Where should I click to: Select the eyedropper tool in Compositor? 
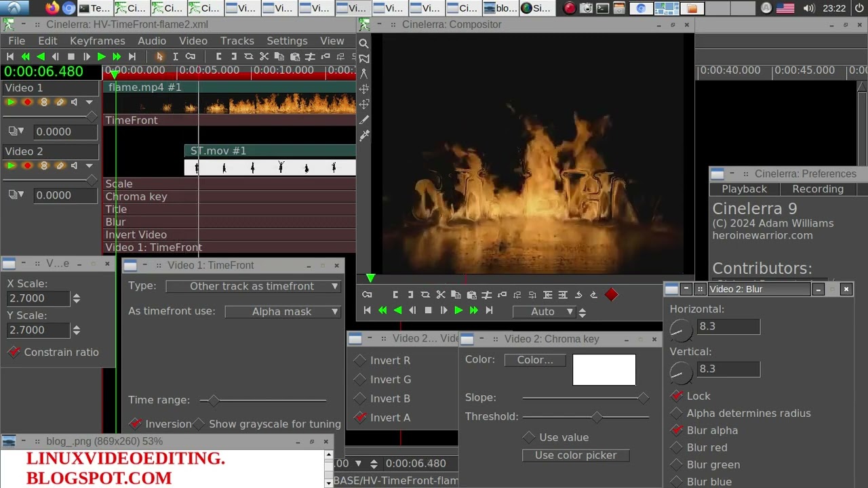[364, 136]
